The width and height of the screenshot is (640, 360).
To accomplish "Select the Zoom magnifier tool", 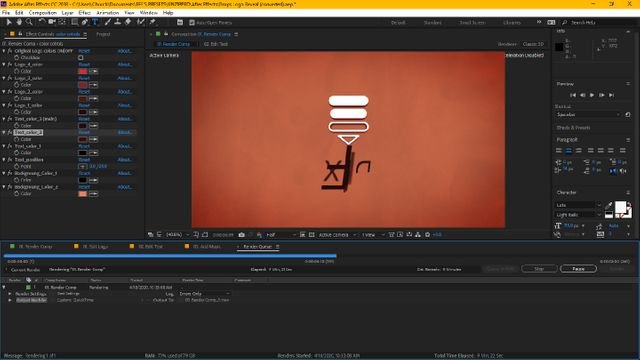I will [x=29, y=22].
